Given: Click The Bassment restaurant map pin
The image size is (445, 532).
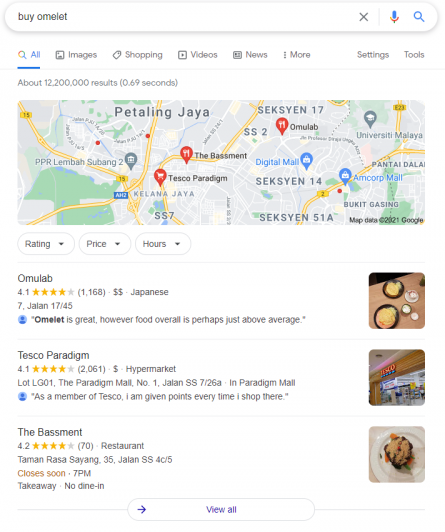Looking at the screenshot, I should (186, 155).
